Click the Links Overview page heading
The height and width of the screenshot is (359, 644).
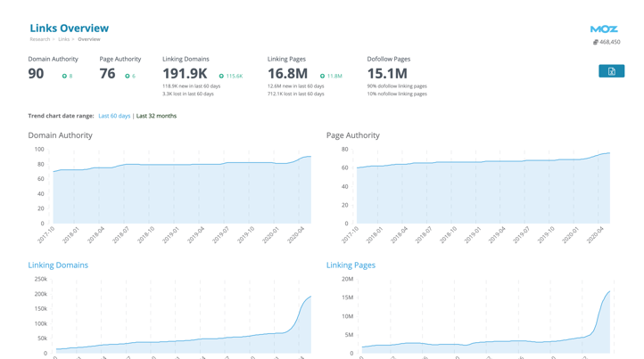tap(69, 29)
